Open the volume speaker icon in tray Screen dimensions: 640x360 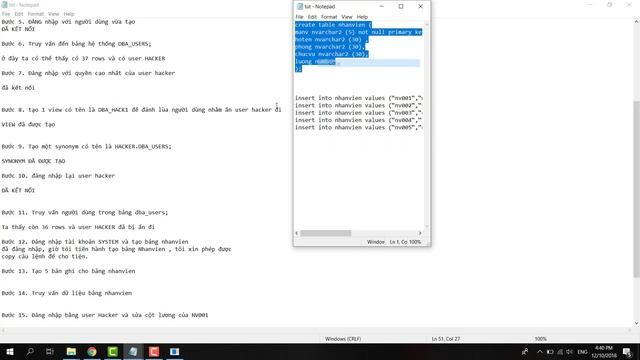570,351
